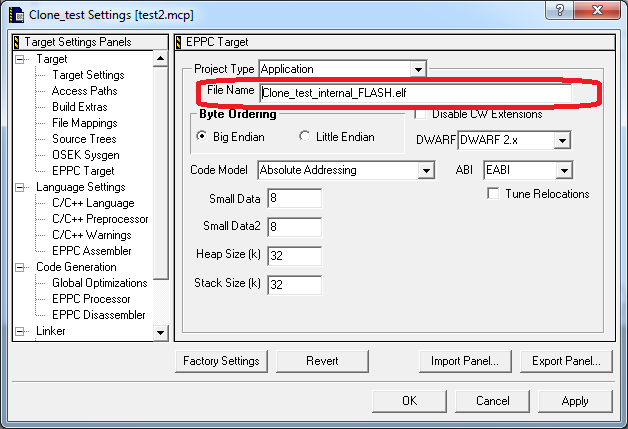Image resolution: width=628 pixels, height=429 pixels.
Task: Collapse the Language Settings tree group
Action: (x=20, y=187)
